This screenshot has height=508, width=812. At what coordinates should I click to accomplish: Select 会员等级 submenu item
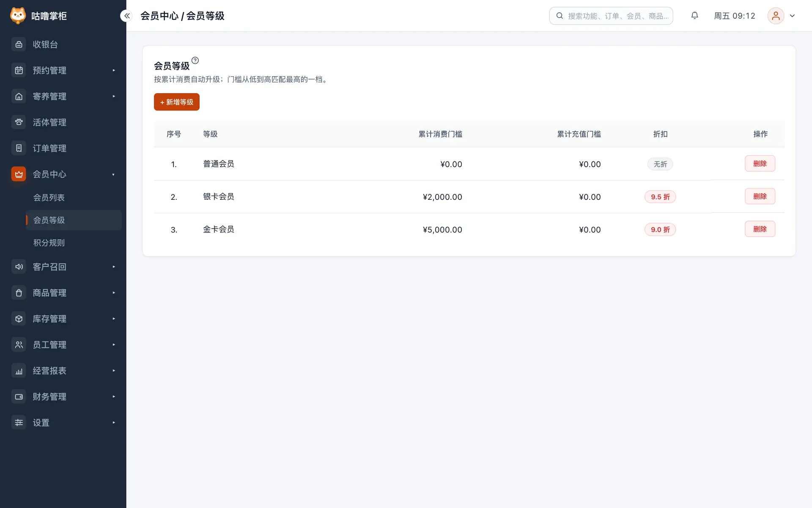74,220
